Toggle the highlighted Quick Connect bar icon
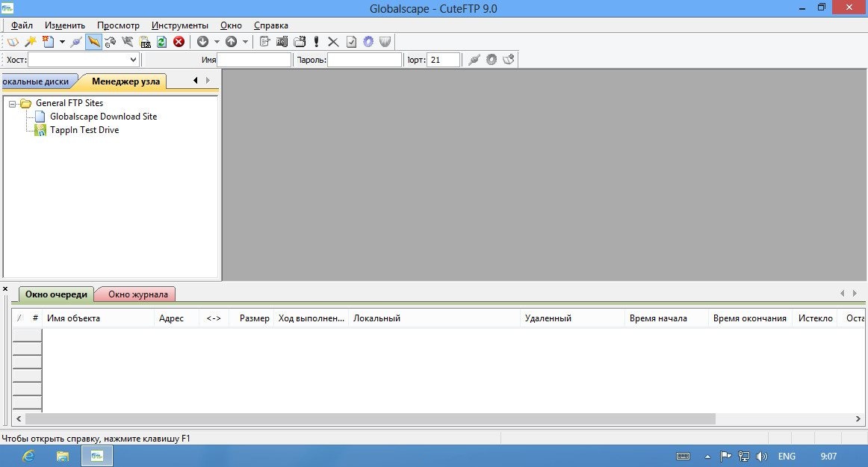This screenshot has height=467, width=868. pyautogui.click(x=93, y=42)
